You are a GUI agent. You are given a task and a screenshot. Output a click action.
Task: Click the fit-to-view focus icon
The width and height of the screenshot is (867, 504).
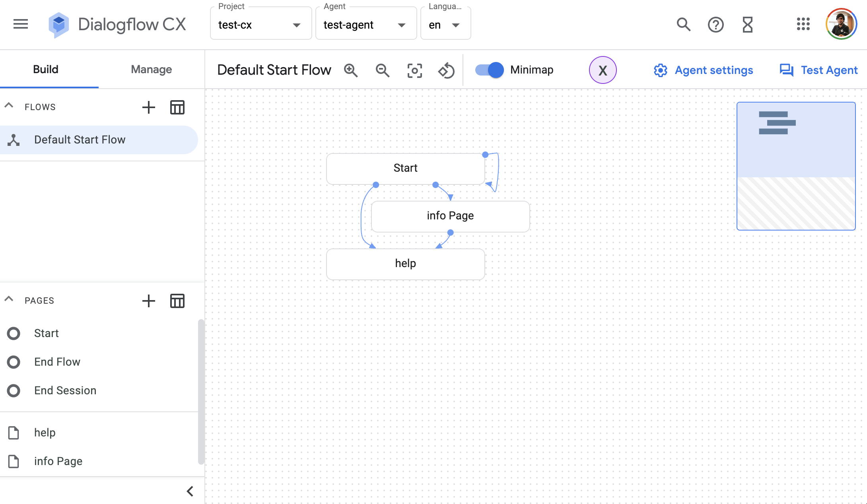click(414, 70)
